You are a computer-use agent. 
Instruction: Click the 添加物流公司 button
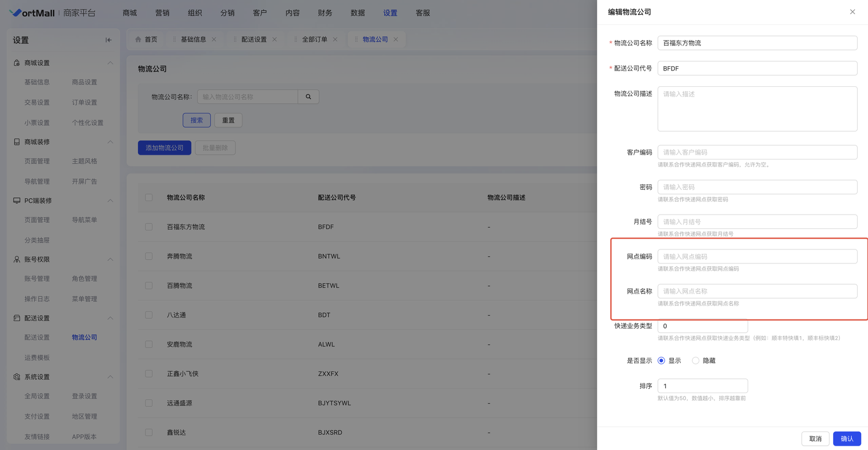coord(164,148)
